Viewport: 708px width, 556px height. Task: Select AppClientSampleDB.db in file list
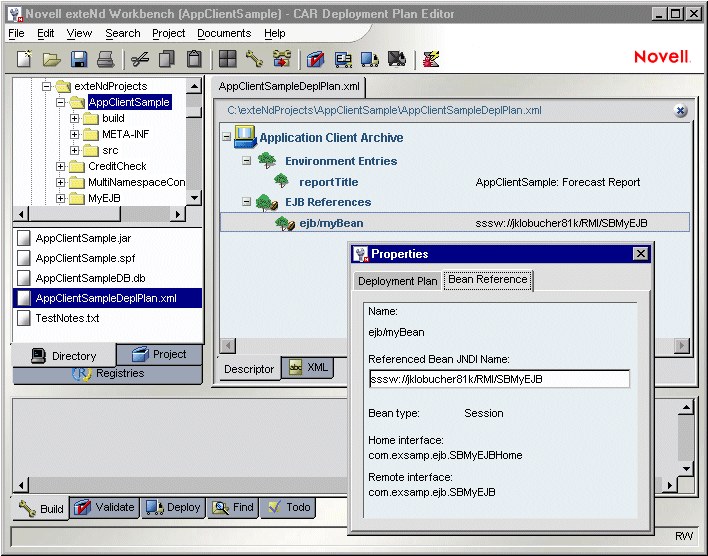[90, 278]
